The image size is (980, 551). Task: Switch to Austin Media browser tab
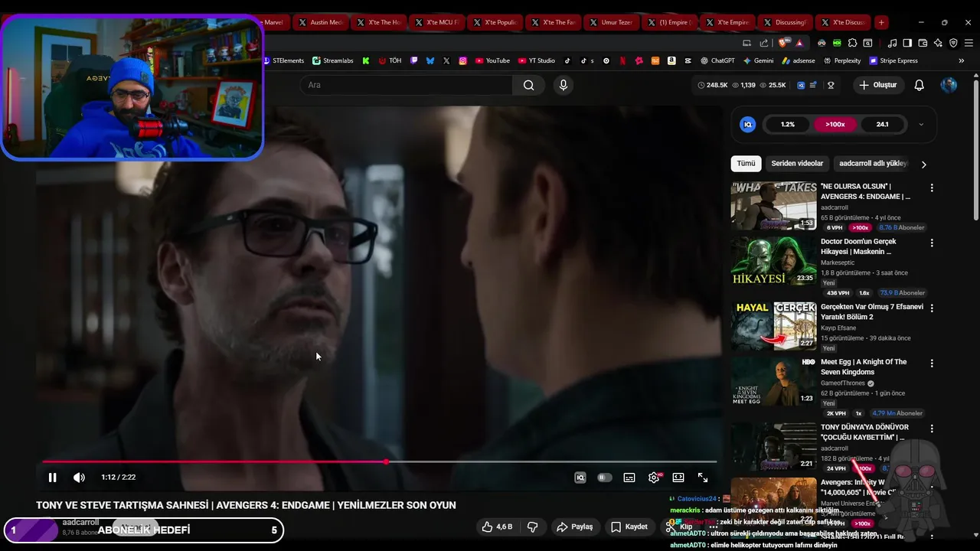pos(320,22)
